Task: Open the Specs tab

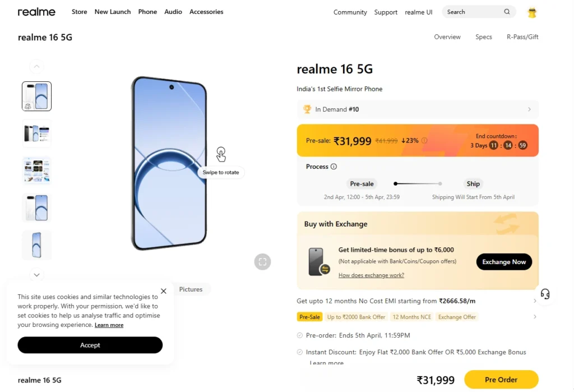Action: (x=483, y=36)
